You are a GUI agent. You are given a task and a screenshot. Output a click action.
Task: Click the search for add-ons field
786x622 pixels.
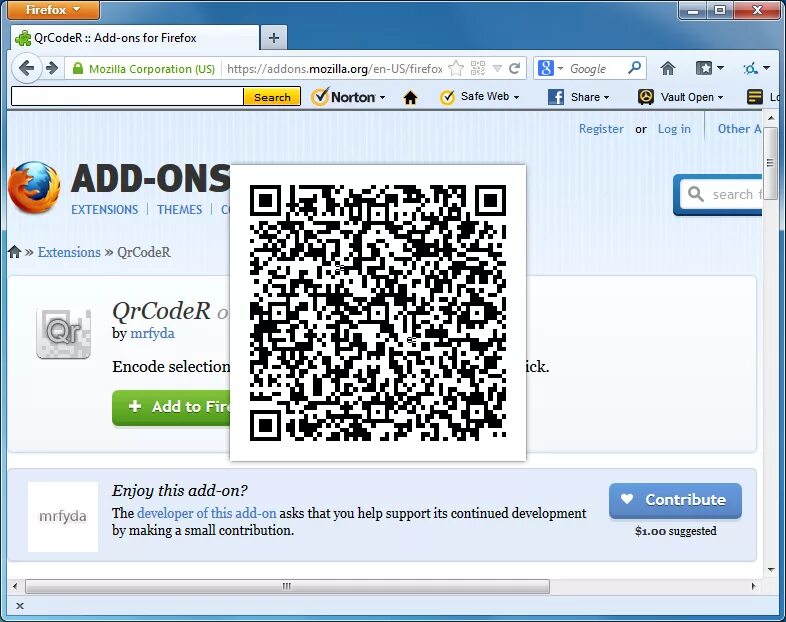click(x=722, y=194)
